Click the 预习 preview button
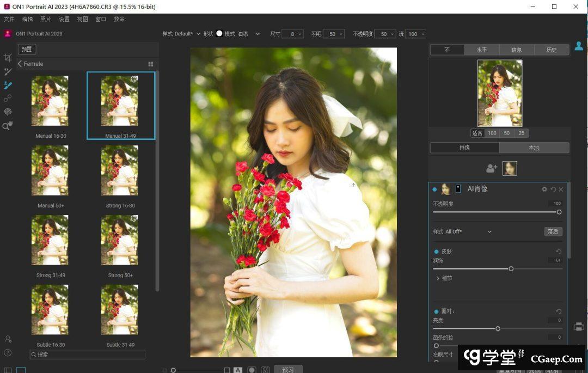Screen dimensions: 588x373 288,369
